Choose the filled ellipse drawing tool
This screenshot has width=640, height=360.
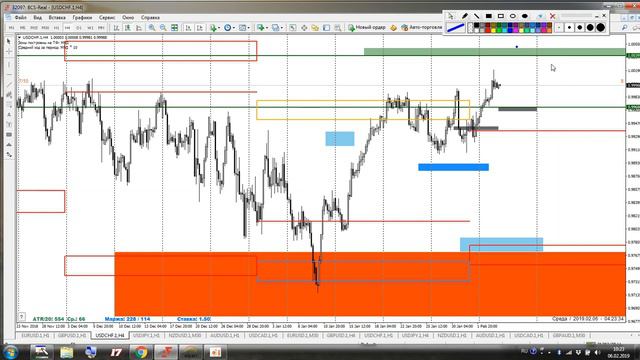click(525, 16)
